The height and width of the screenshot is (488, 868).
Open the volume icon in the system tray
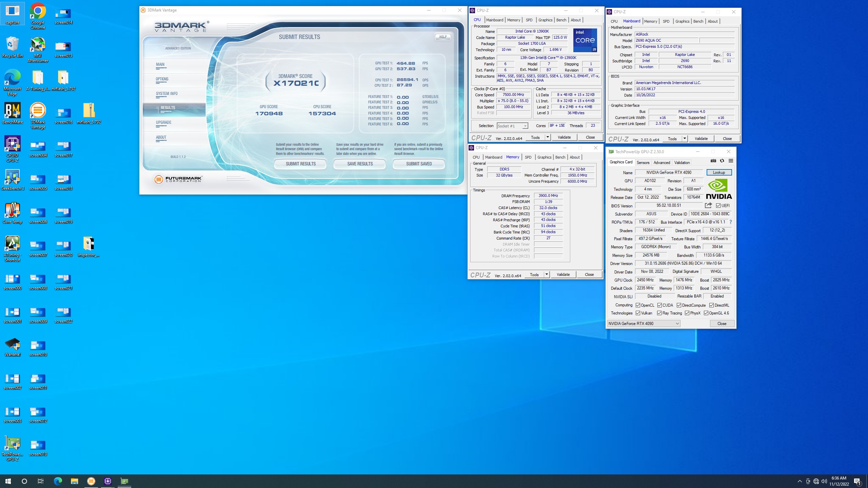[x=824, y=481]
